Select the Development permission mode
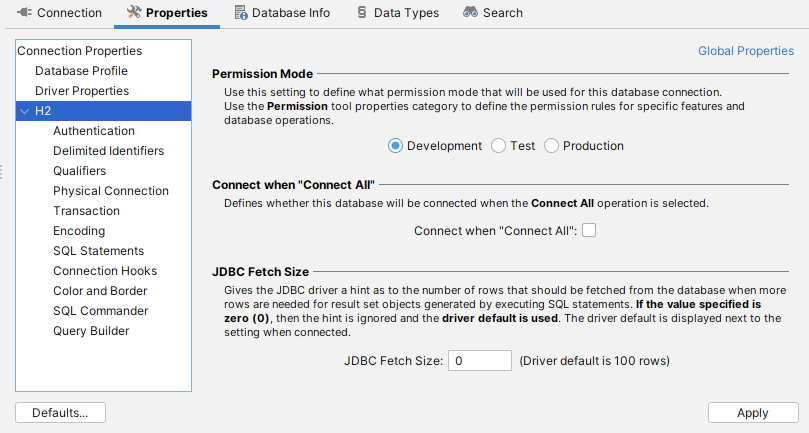The width and height of the screenshot is (809, 433). [395, 146]
